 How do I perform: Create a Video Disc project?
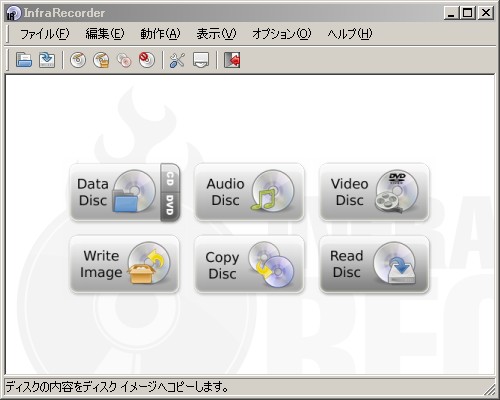click(x=374, y=192)
